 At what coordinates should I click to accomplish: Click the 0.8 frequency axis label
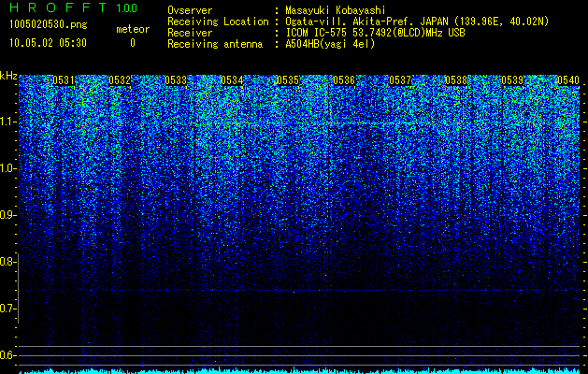pyautogui.click(x=8, y=262)
